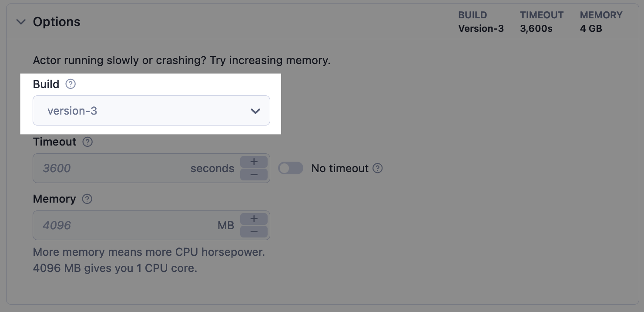Click the MEMORY 4 GB header summary
This screenshot has height=312, width=644.
pos(601,22)
